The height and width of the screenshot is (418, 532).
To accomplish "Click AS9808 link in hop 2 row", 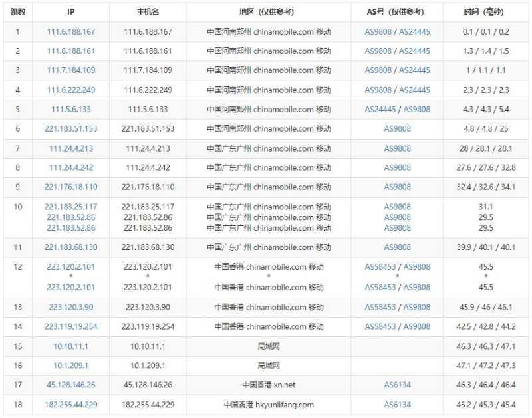I will pos(378,51).
